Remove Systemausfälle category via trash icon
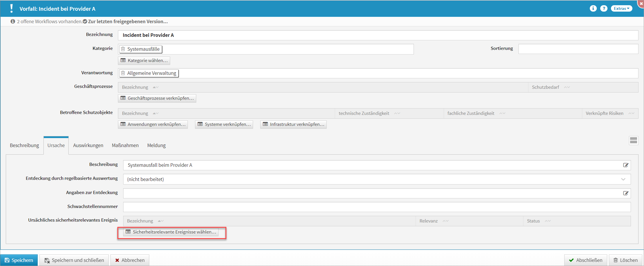This screenshot has width=644, height=266. coord(123,49)
